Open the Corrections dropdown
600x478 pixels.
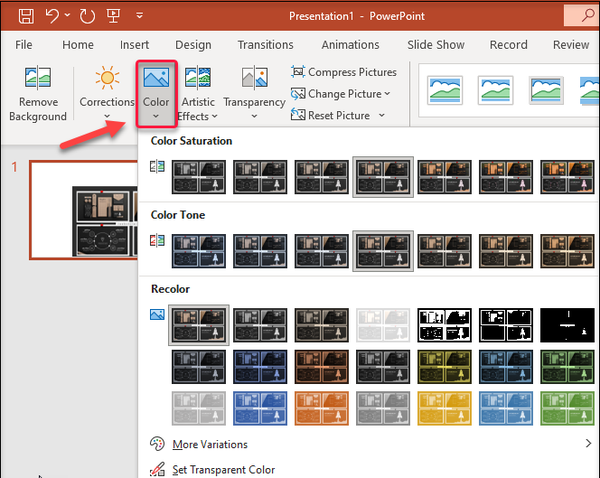[107, 93]
